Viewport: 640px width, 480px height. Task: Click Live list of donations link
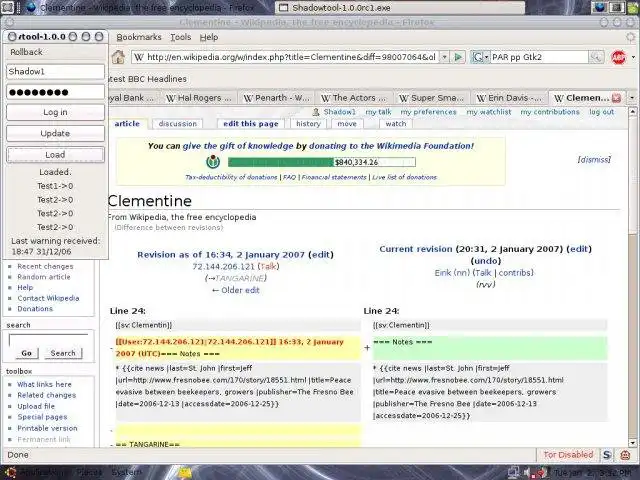tap(404, 177)
